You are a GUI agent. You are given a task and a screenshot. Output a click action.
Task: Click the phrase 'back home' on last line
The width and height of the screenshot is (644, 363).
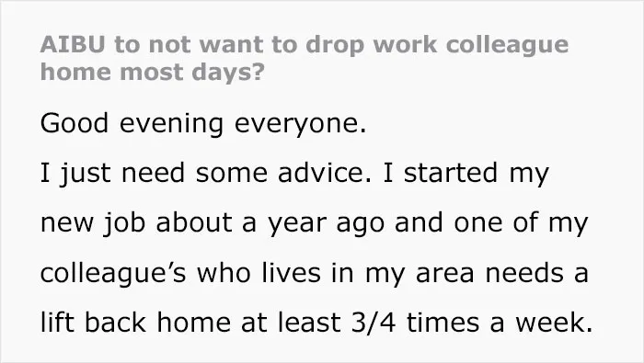coord(157,323)
